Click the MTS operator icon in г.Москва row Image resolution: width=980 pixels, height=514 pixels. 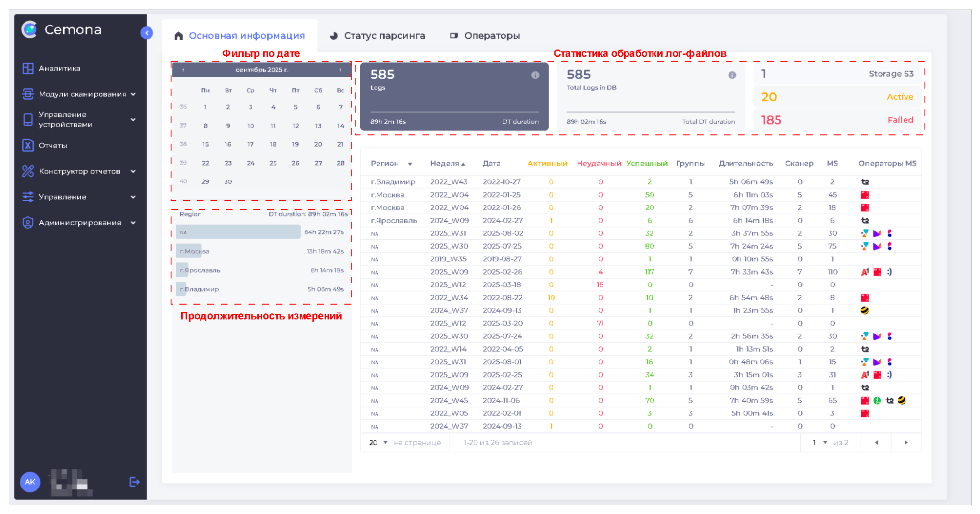[864, 194]
